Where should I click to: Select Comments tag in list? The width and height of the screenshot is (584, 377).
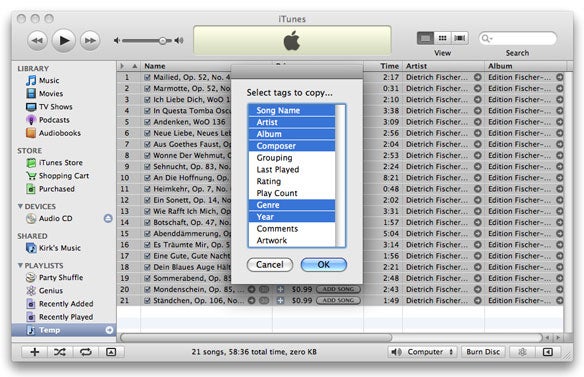292,229
